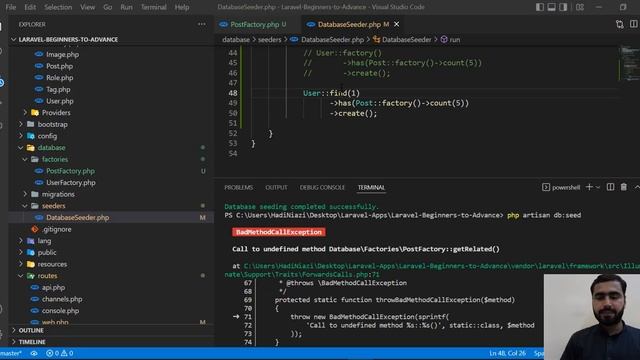640x360 pixels.
Task: Select the TERMINAL panel tab
Action: pyautogui.click(x=371, y=187)
